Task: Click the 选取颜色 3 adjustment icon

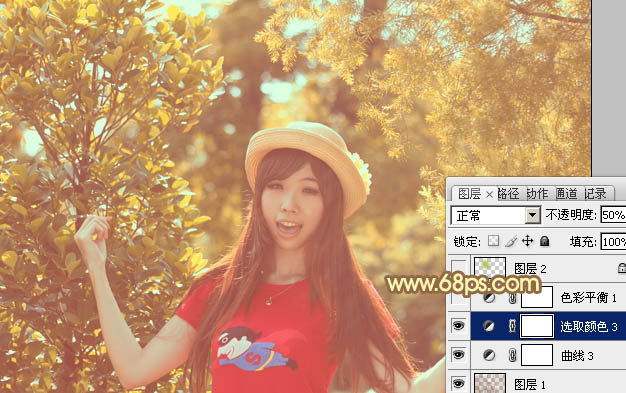Action: tap(489, 326)
